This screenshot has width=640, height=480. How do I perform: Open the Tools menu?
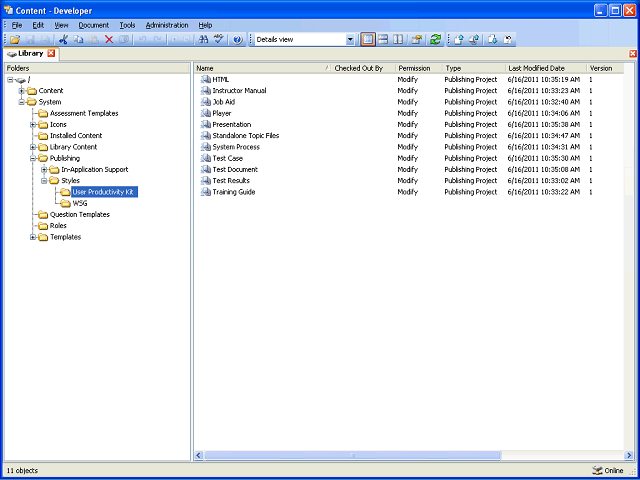coord(127,25)
